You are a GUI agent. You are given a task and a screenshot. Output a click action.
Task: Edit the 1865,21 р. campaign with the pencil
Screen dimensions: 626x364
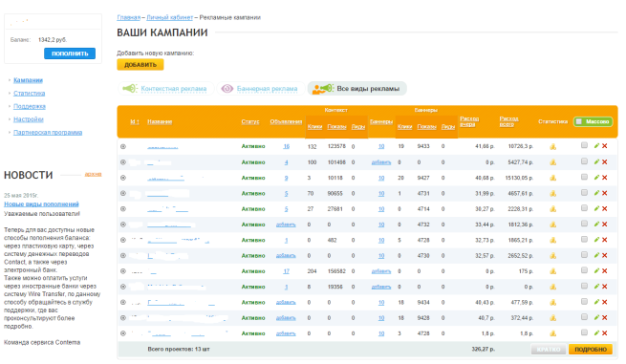pyautogui.click(x=596, y=240)
